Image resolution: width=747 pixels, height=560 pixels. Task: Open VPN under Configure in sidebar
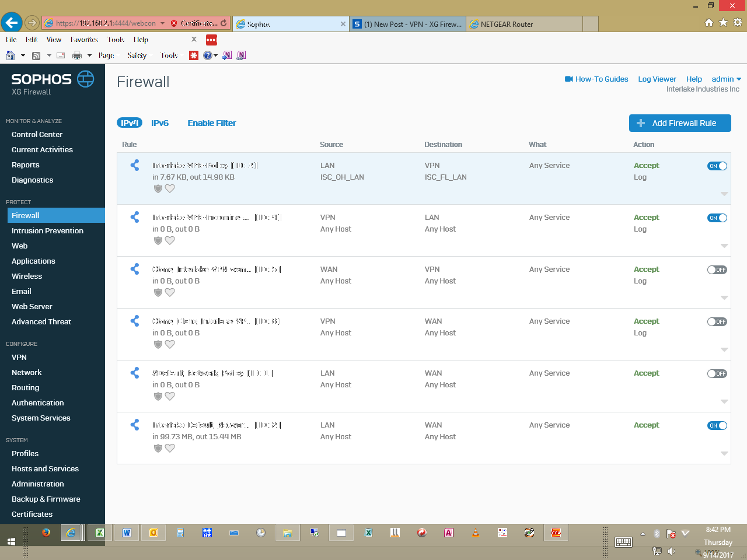pyautogui.click(x=19, y=357)
